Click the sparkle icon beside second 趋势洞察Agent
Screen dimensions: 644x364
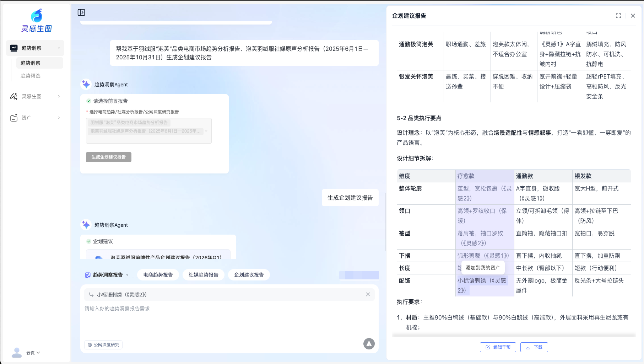(86, 225)
